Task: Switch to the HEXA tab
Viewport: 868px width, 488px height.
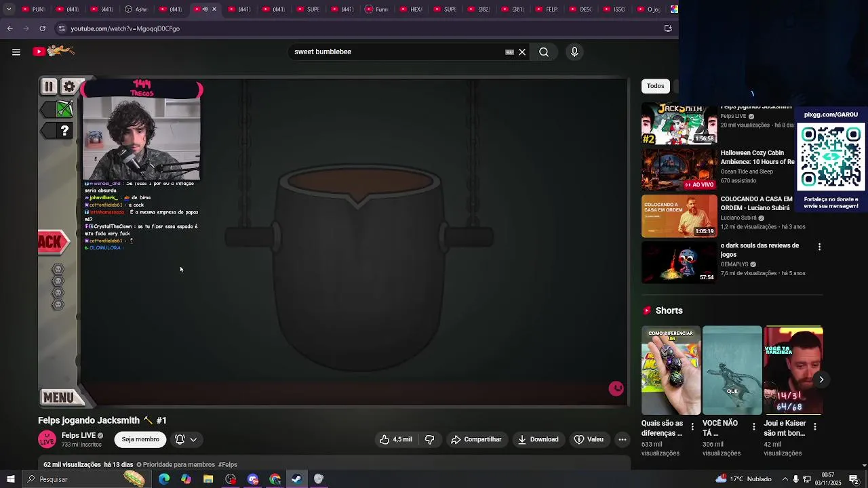Action: (x=410, y=9)
